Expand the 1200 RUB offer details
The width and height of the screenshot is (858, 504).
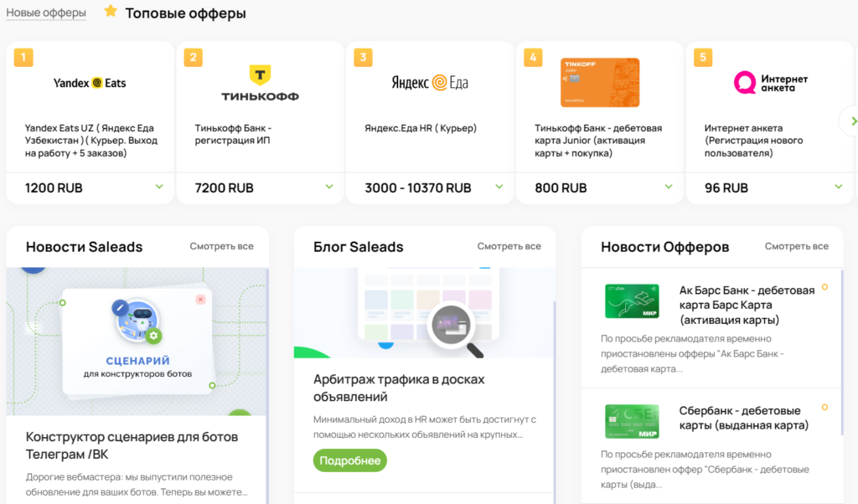[159, 187]
